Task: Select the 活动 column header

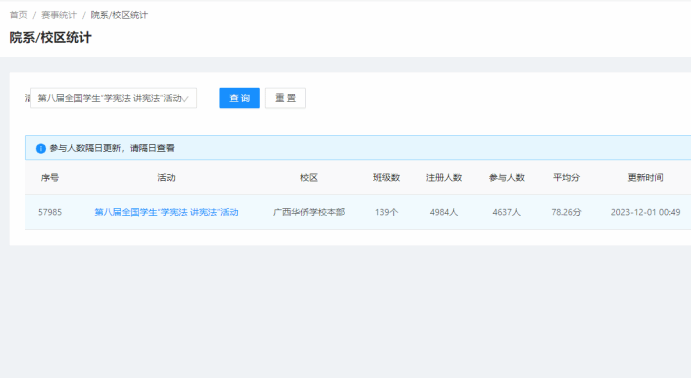Action: point(166,178)
